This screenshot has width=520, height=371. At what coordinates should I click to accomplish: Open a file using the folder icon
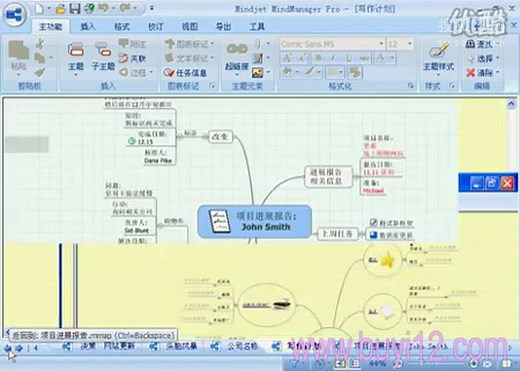click(x=60, y=9)
